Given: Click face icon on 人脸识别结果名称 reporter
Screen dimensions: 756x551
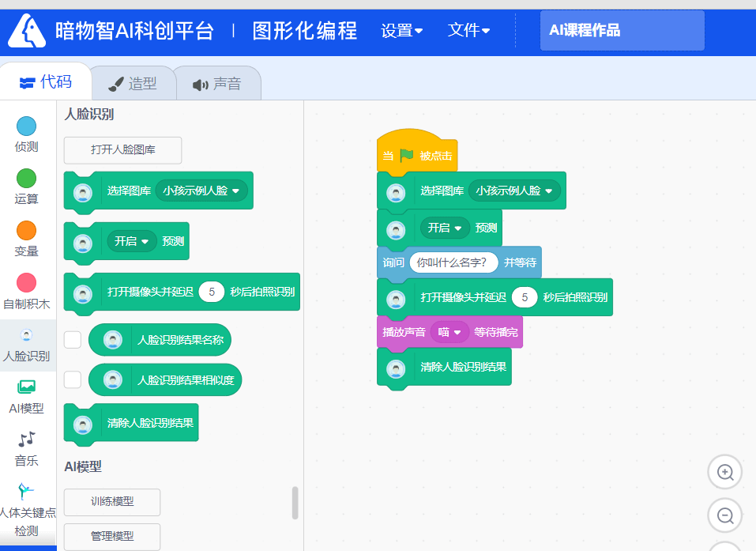Looking at the screenshot, I should (113, 340).
